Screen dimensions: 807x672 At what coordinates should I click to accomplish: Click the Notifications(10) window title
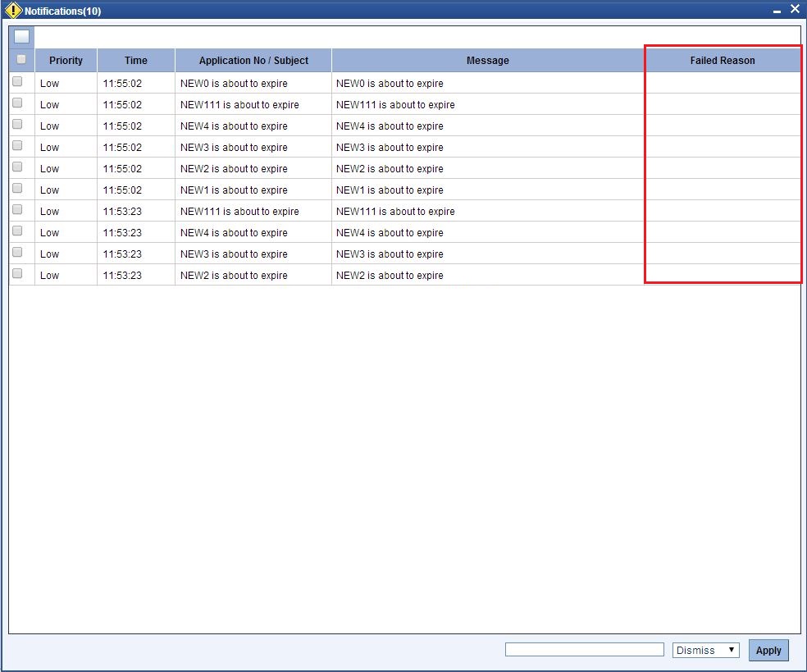coord(63,11)
